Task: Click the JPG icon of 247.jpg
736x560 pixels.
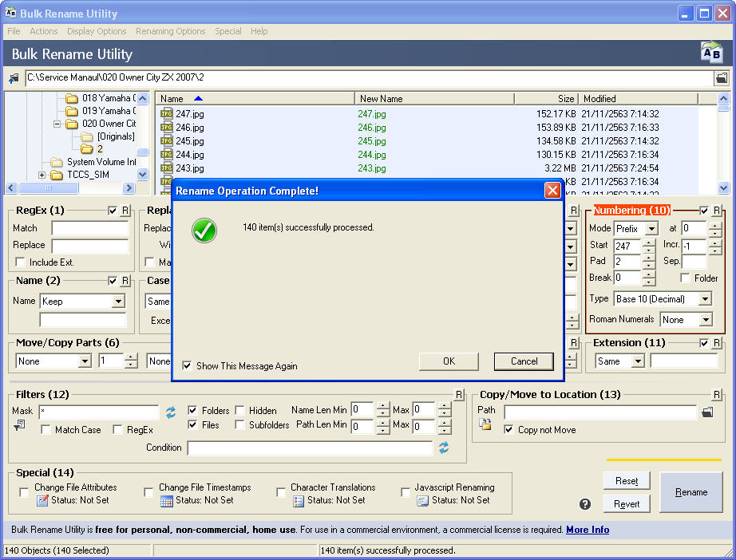Action: tap(167, 113)
